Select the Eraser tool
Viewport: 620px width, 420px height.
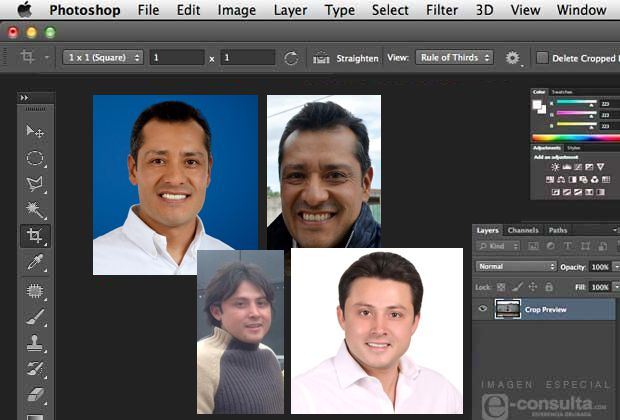point(35,394)
